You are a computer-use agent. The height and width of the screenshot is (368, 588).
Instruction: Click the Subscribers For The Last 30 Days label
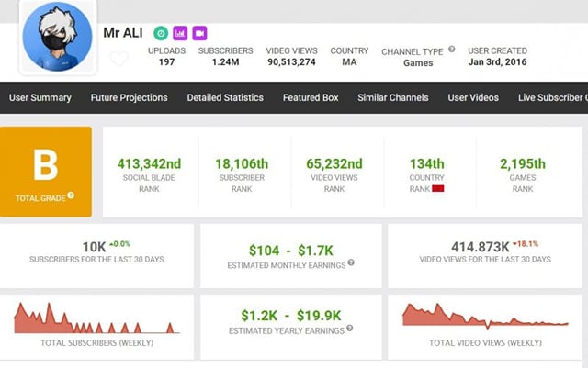[96, 260]
